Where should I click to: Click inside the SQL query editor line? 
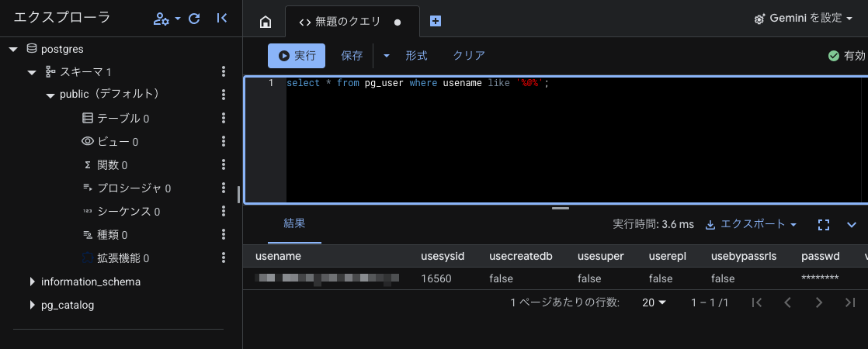coord(418,84)
